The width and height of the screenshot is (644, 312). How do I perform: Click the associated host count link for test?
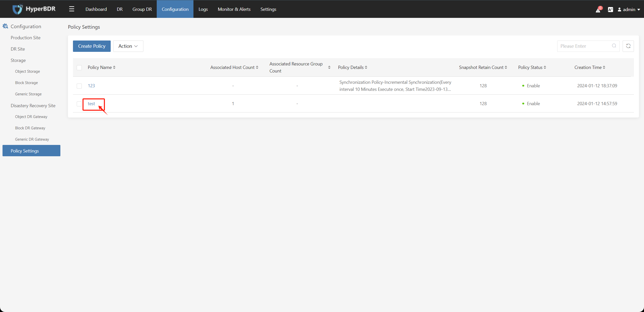coord(232,103)
